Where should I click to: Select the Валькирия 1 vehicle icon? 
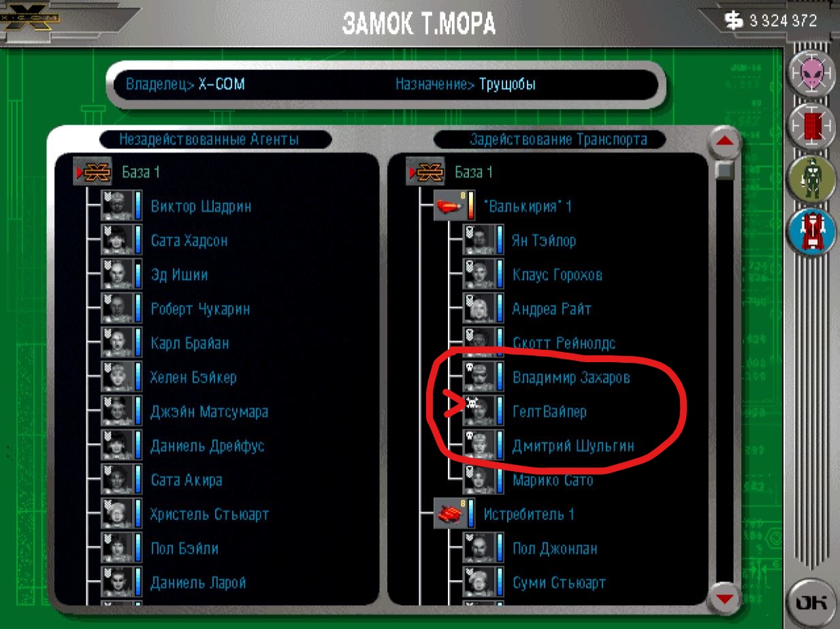451,206
